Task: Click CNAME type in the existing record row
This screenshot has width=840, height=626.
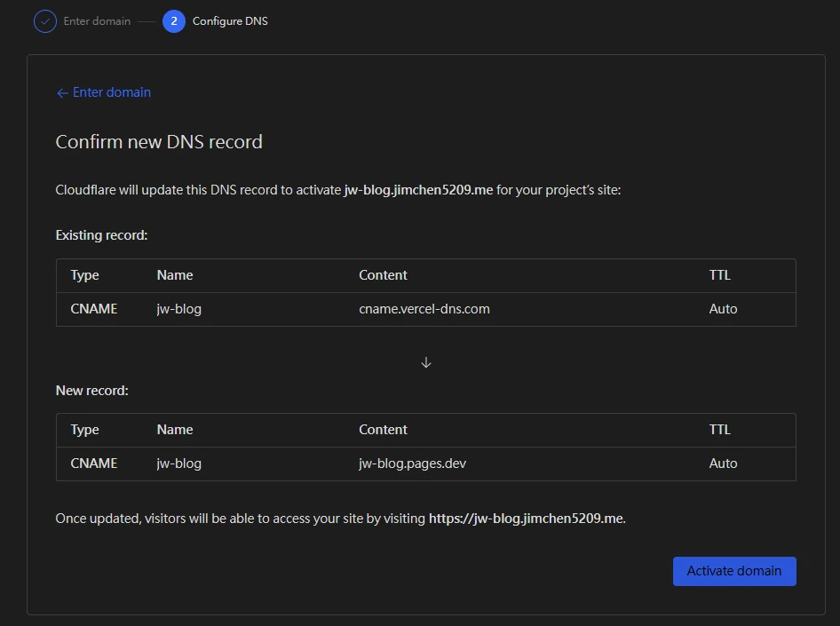Action: [x=94, y=309]
